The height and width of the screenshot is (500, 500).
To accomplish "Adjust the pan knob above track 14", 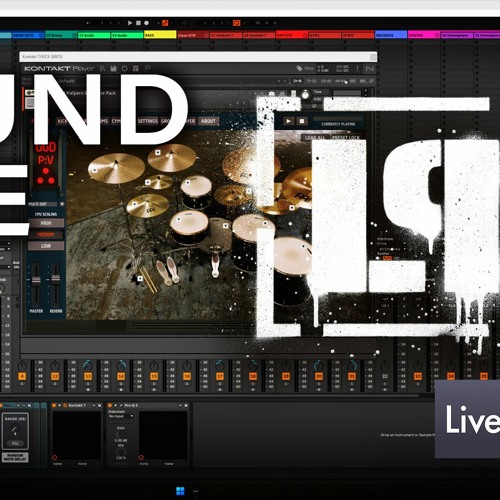I will 121,365.
